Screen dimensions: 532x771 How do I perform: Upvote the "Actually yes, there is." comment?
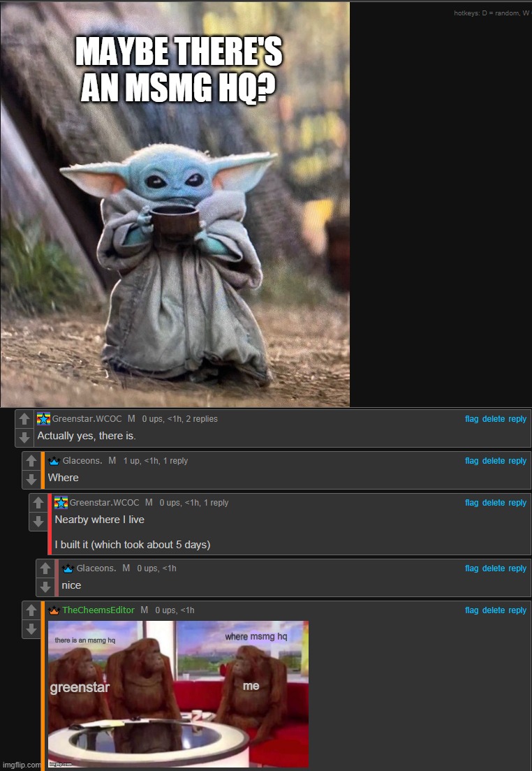[24, 419]
